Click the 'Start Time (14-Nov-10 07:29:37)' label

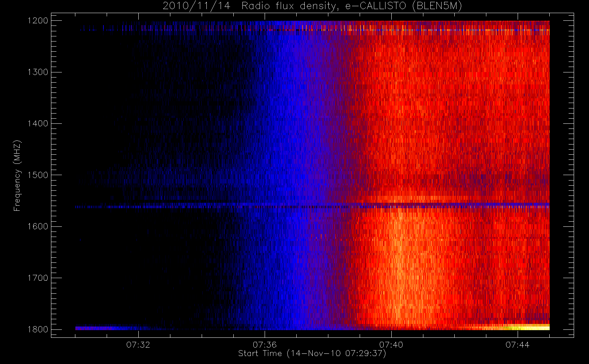312,353
